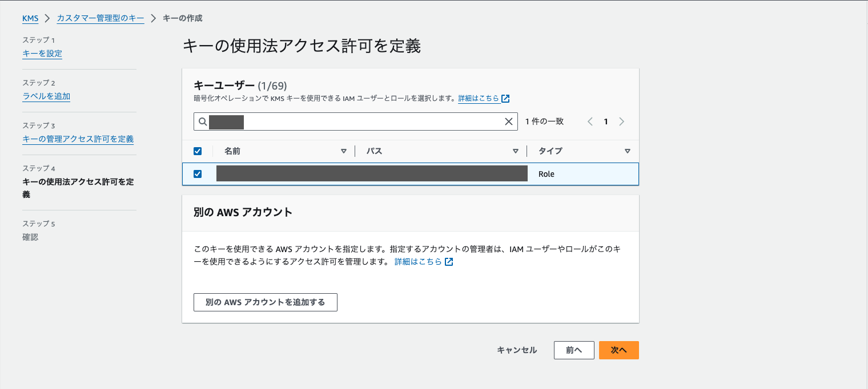The image size is (868, 389).
Task: Open the パス column sort dropdown
Action: (x=516, y=151)
